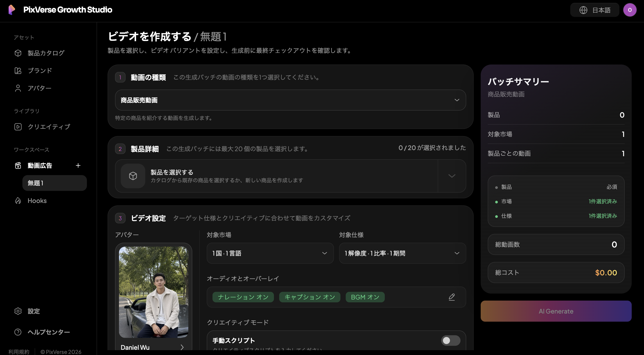This screenshot has height=355, width=644.
Task: Open クリエイティブ library
Action: pos(49,127)
